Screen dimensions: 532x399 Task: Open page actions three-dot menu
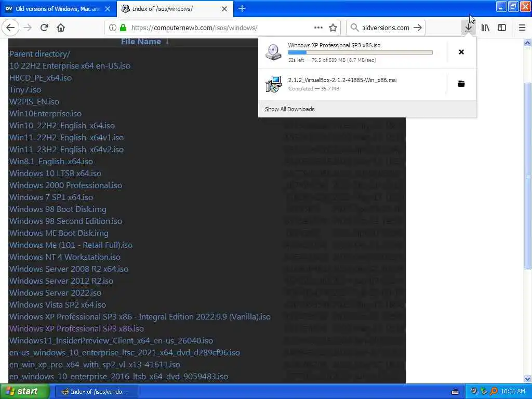[318, 28]
